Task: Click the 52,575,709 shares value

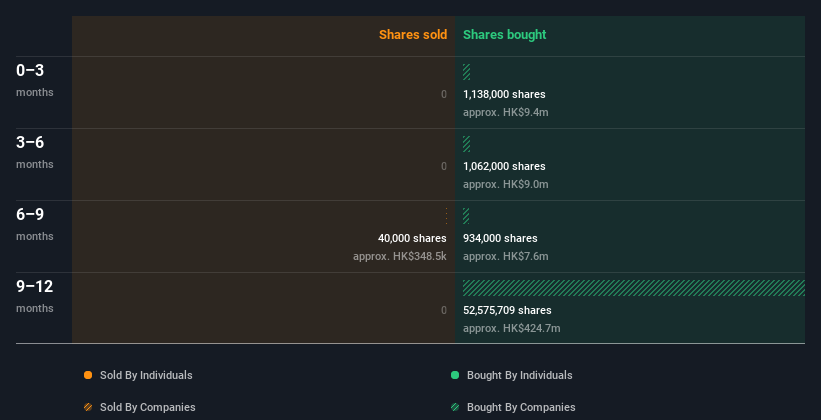Action: coord(507,311)
